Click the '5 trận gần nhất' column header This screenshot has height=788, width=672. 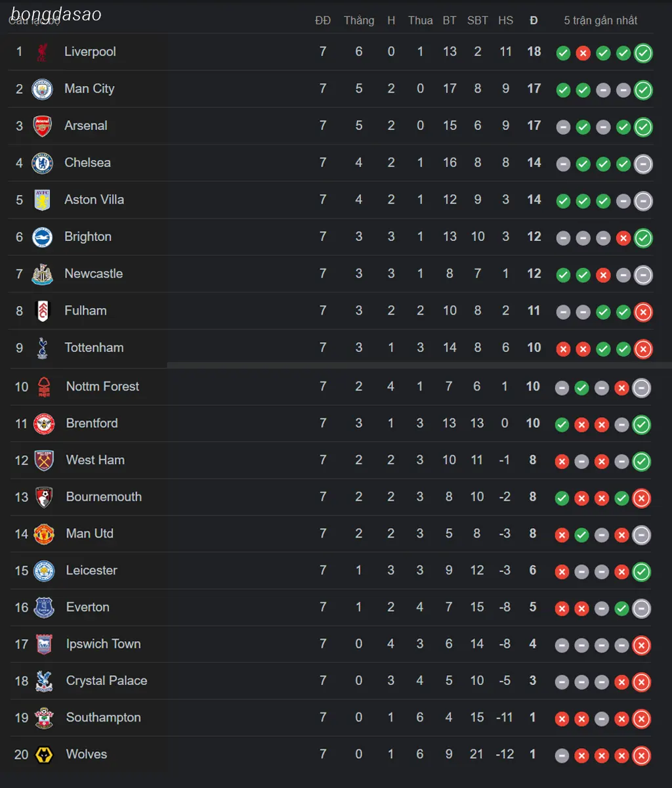(600, 20)
